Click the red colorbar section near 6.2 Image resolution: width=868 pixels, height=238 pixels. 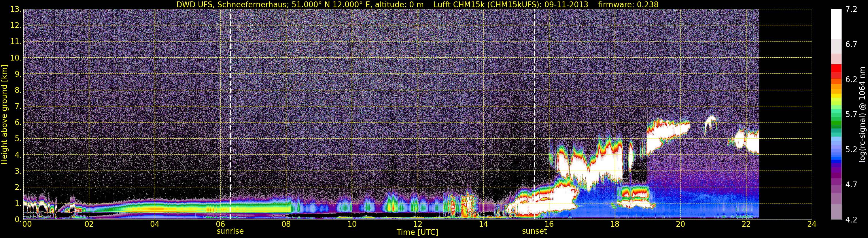pos(836,71)
